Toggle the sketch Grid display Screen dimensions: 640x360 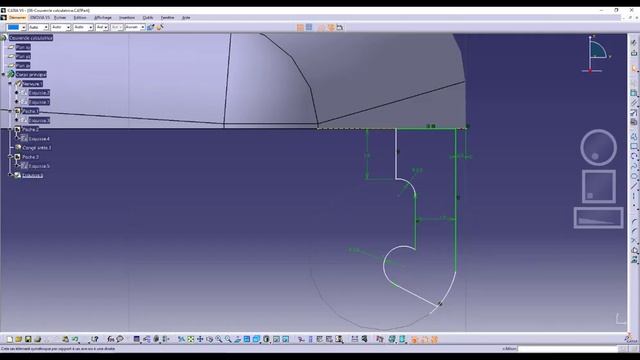click(x=300, y=27)
